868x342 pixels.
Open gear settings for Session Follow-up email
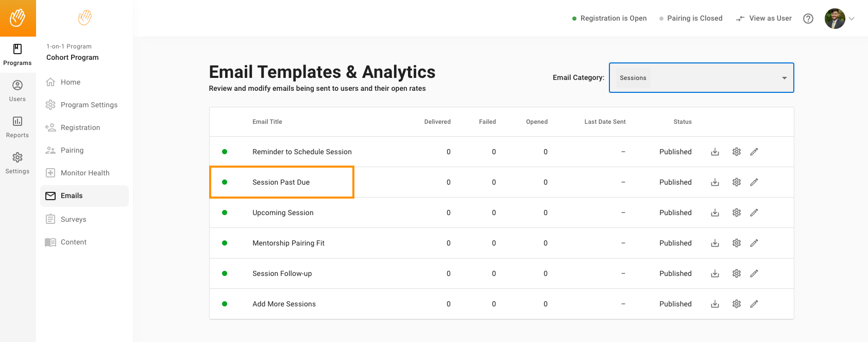click(x=736, y=273)
